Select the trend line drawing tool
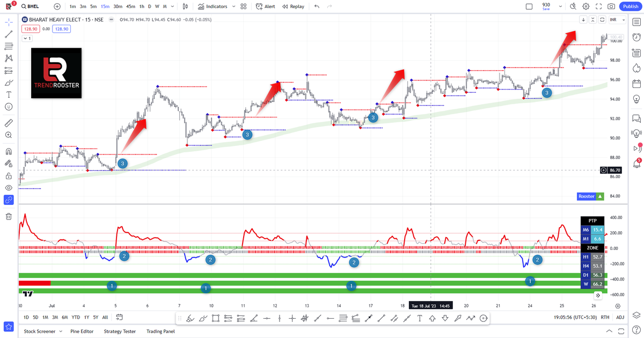The width and height of the screenshot is (644, 338). tap(9, 34)
